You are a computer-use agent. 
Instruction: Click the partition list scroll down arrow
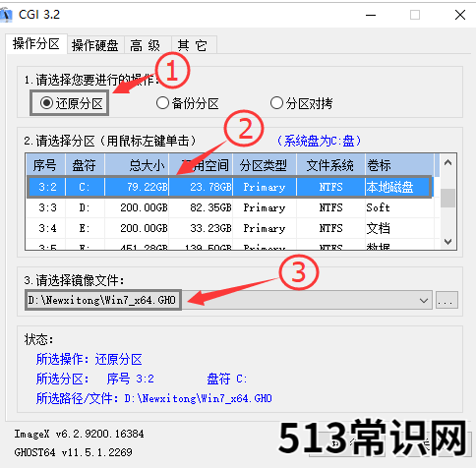pos(447,242)
